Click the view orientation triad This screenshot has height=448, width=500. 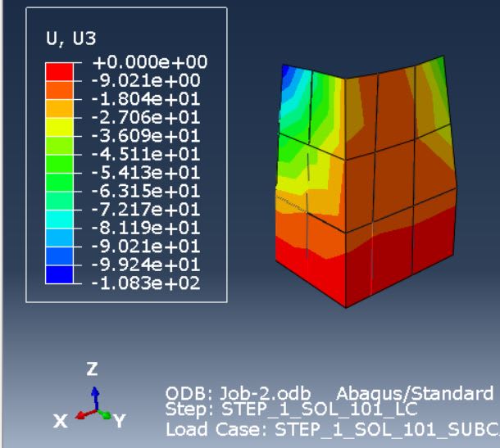[x=91, y=396]
